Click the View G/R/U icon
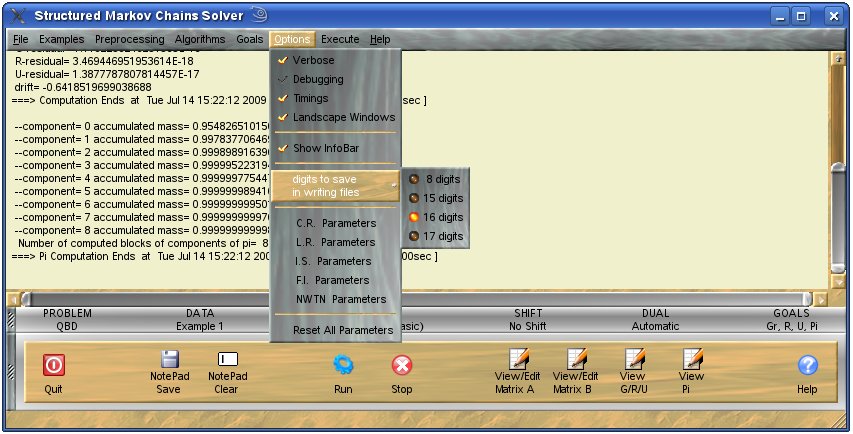 tap(633, 359)
